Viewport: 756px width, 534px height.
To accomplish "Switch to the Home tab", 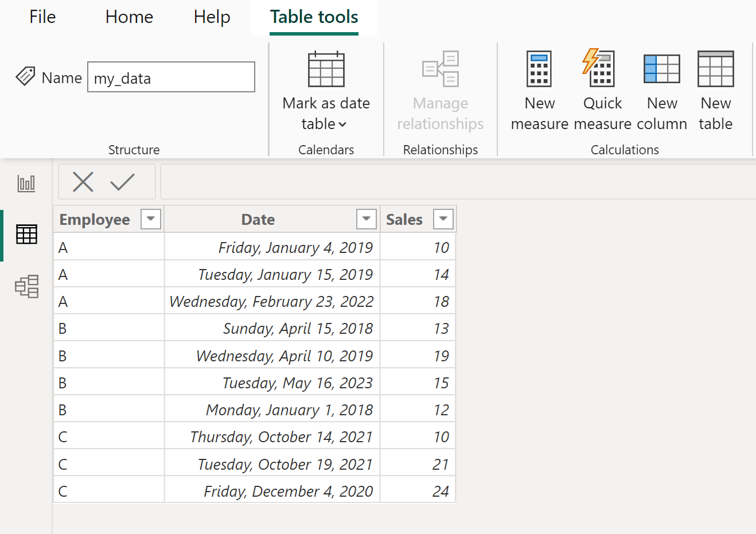I will click(x=129, y=17).
